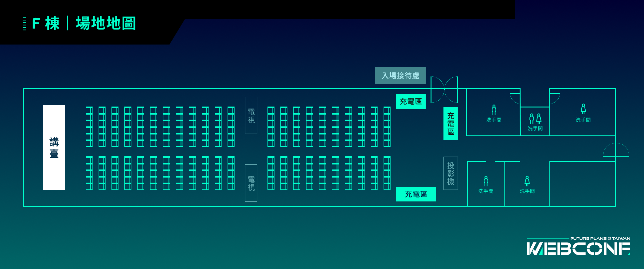Click the male restroom icon beside the 投影機 label
644x269 pixels.
tap(486, 181)
